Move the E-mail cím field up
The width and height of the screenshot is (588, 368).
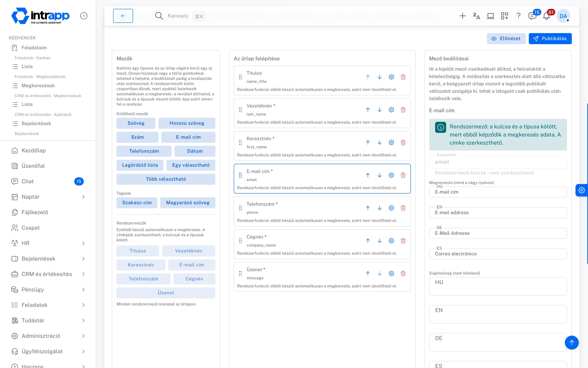coord(368,175)
